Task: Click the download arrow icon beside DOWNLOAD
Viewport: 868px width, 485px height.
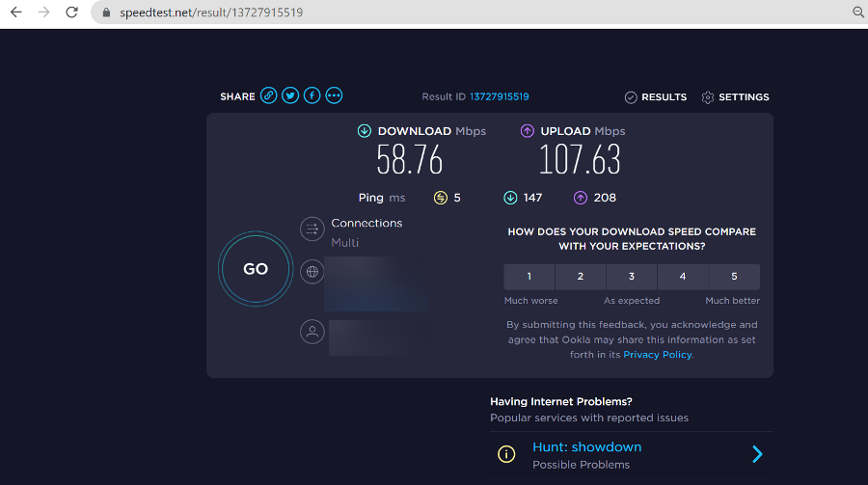Action: (365, 131)
